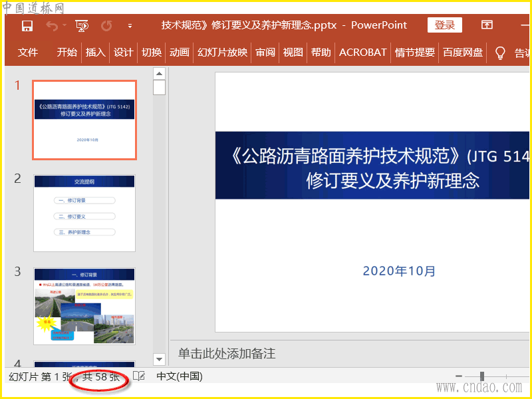This screenshot has width=532, height=399.
Task: Click the thumbnail pane scrollbar handle
Action: coord(159,87)
